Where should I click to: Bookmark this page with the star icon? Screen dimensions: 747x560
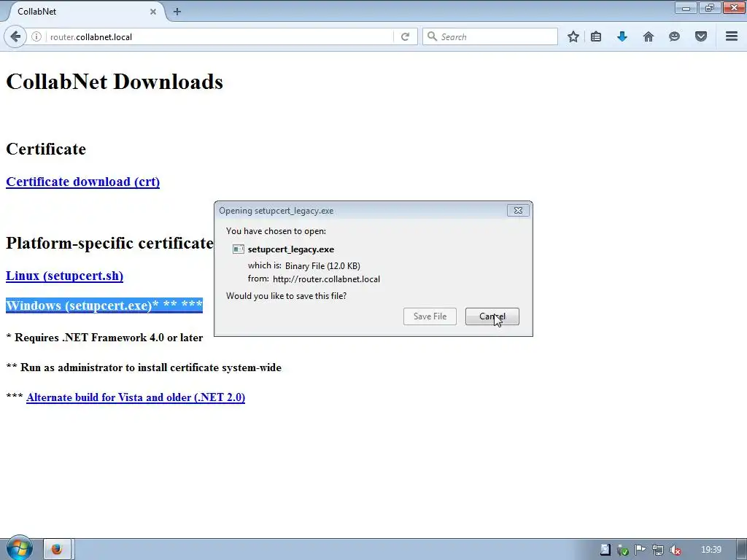point(573,36)
